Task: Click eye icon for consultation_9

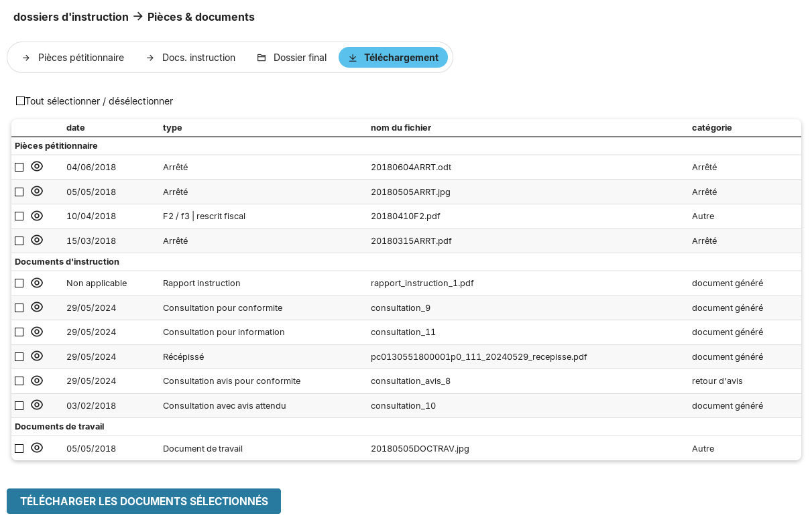Action: pos(37,308)
